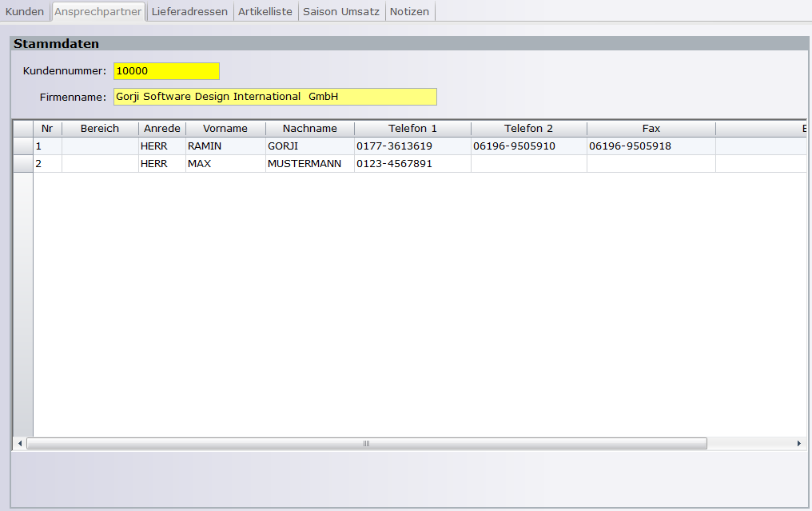The height and width of the screenshot is (511, 812).
Task: Select the phone number 0177-3613619
Action: pyautogui.click(x=412, y=146)
